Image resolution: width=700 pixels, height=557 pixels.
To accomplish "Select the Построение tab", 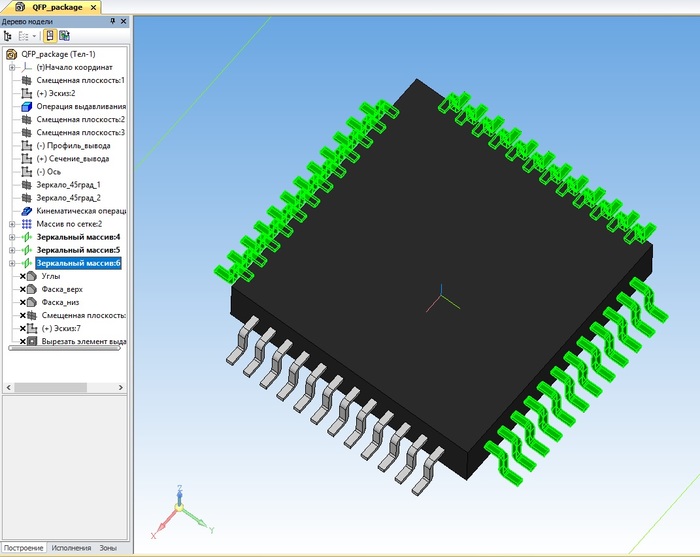I will tap(24, 548).
